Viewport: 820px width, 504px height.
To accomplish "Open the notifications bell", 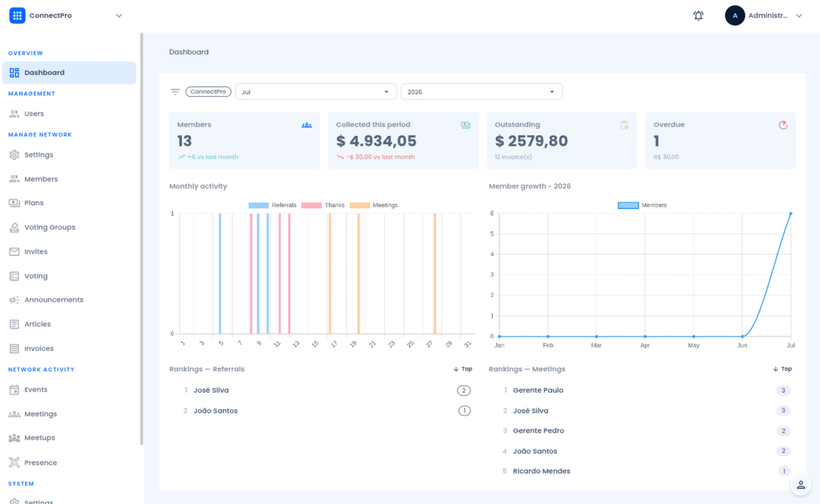I will coord(699,15).
